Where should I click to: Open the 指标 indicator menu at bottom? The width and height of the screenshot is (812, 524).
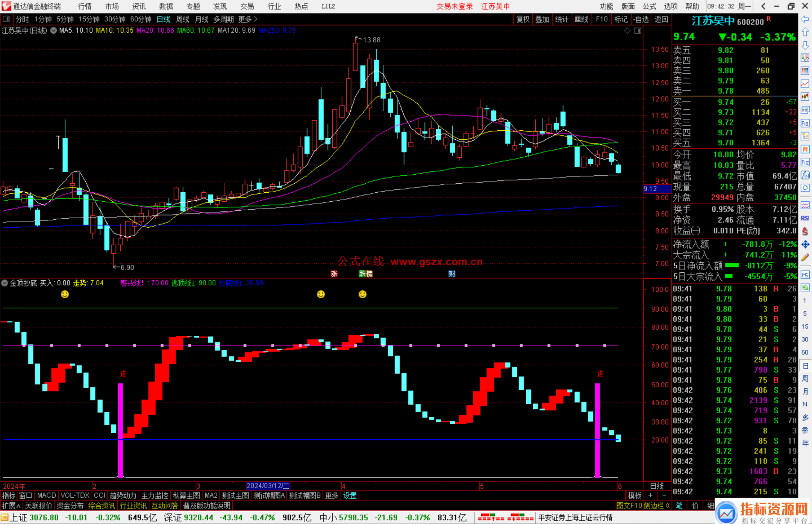9,495
